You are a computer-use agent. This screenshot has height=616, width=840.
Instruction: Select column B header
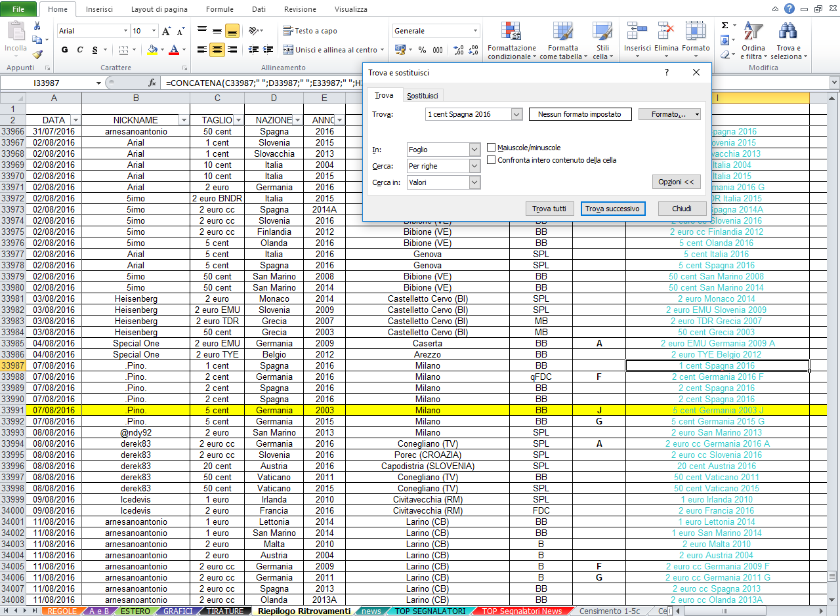[136, 98]
